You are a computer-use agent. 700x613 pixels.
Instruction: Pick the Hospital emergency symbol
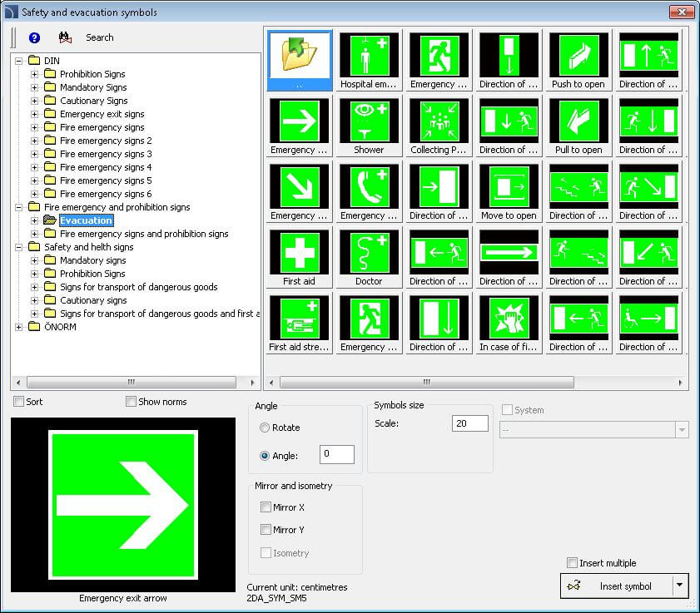pyautogui.click(x=369, y=55)
